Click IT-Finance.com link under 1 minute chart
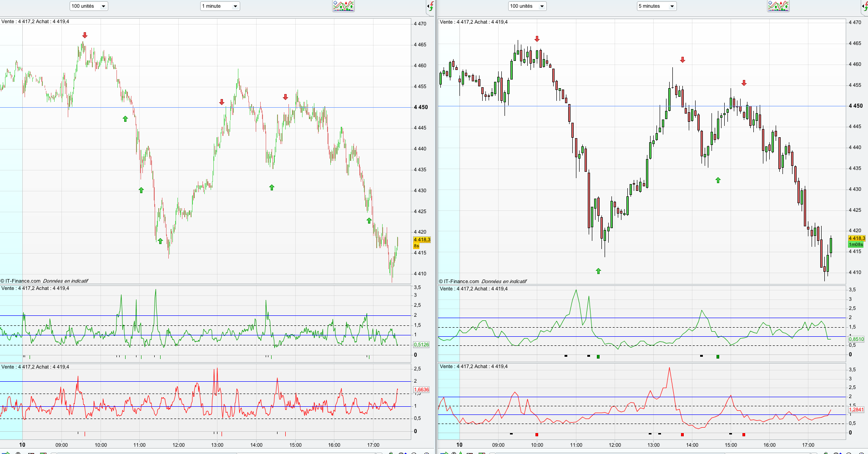The width and height of the screenshot is (868, 454). click(x=23, y=281)
